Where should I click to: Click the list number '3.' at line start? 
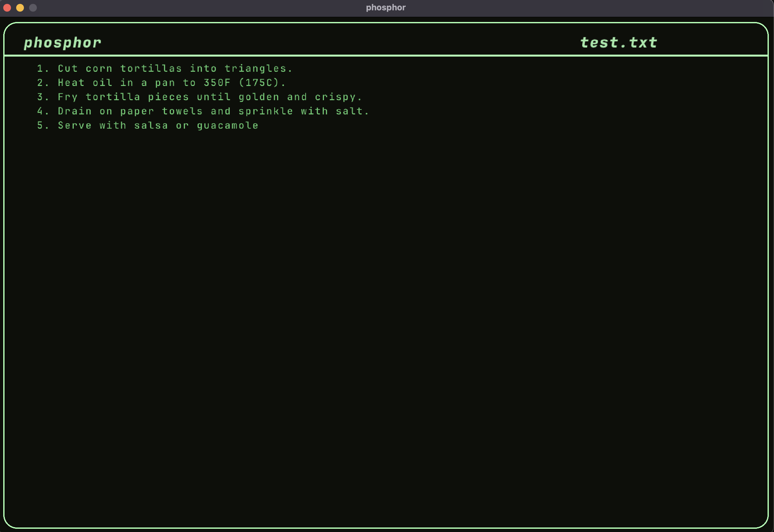[x=43, y=97]
